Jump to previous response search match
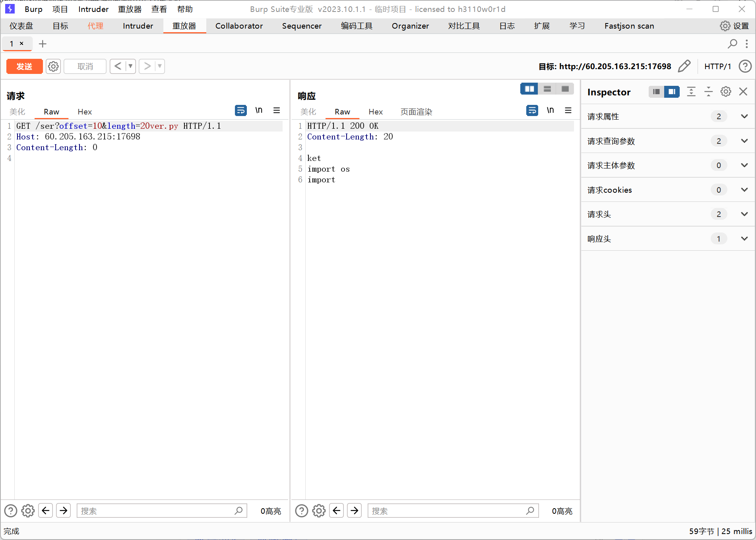Viewport: 756px width, 540px height. point(337,510)
